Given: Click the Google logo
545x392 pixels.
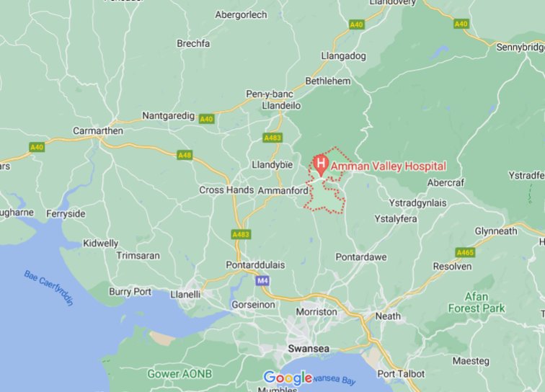Looking at the screenshot, I should 288,378.
